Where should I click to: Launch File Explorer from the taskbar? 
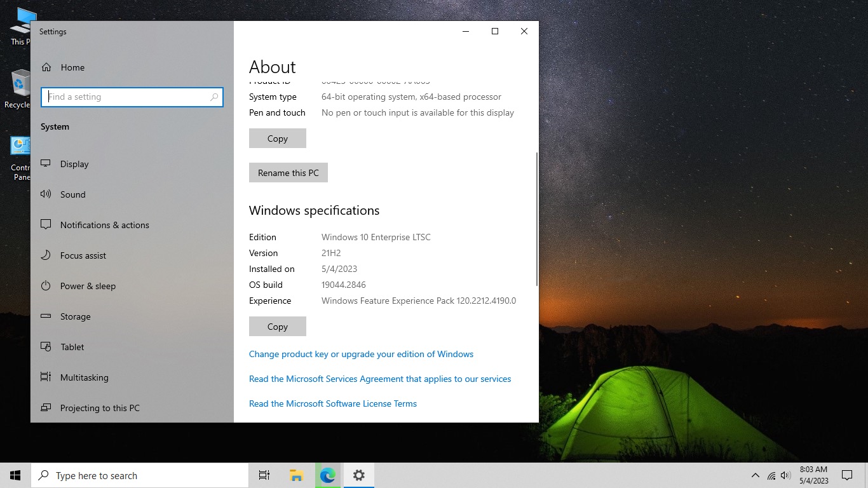point(296,475)
